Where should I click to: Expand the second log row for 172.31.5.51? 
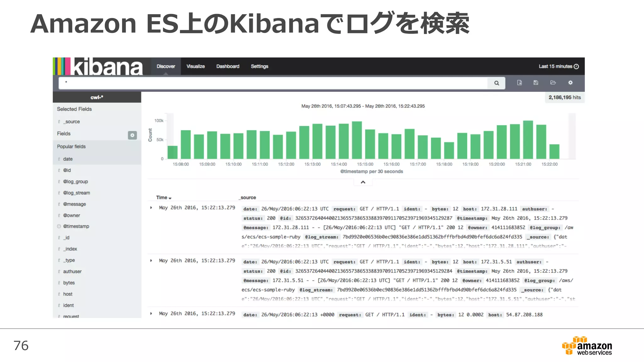(151, 261)
